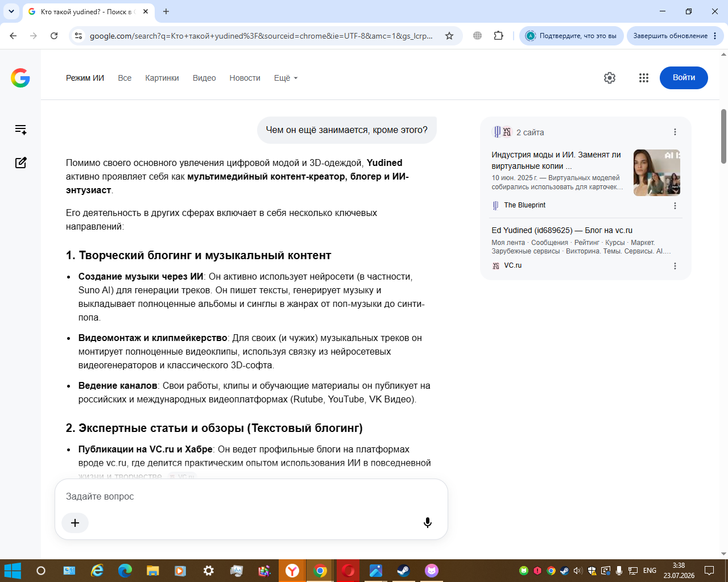Viewport: 728px width, 582px height.
Task: Open tab search dropdown arrow
Action: 11,11
